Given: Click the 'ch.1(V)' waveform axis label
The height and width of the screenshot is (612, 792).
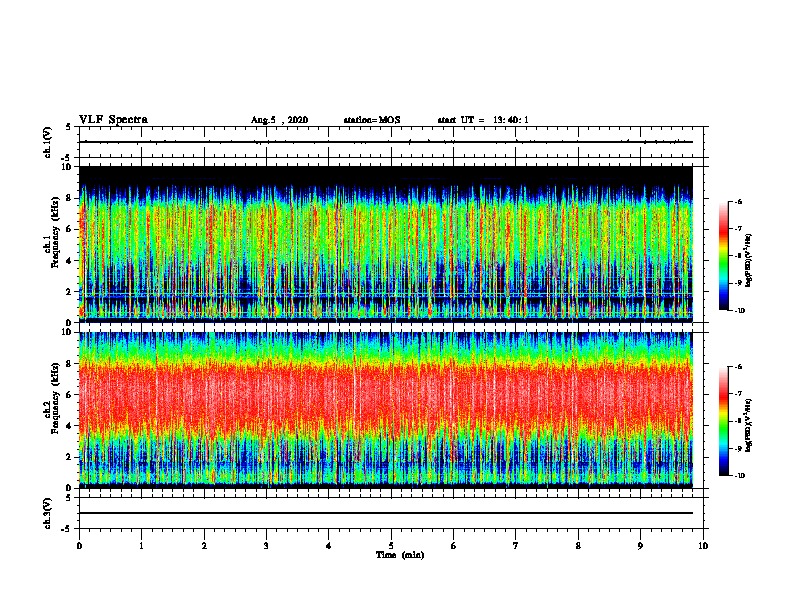Looking at the screenshot, I should click(x=48, y=142).
